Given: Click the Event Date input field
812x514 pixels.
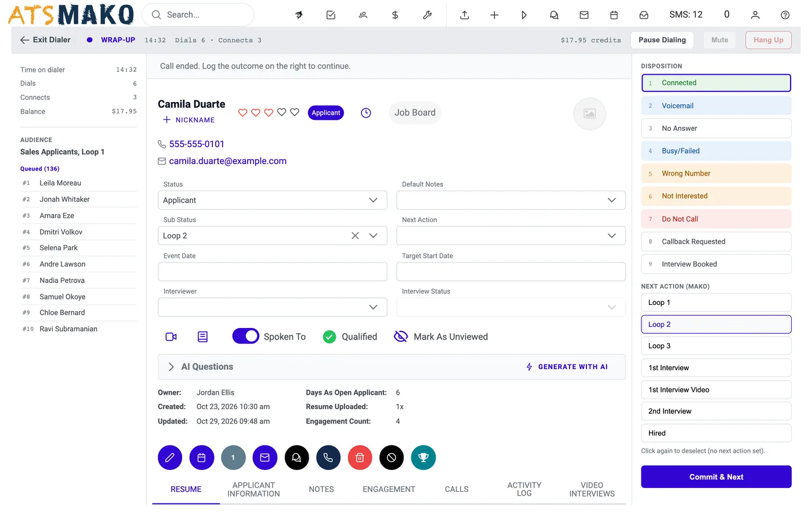Looking at the screenshot, I should (x=273, y=272).
